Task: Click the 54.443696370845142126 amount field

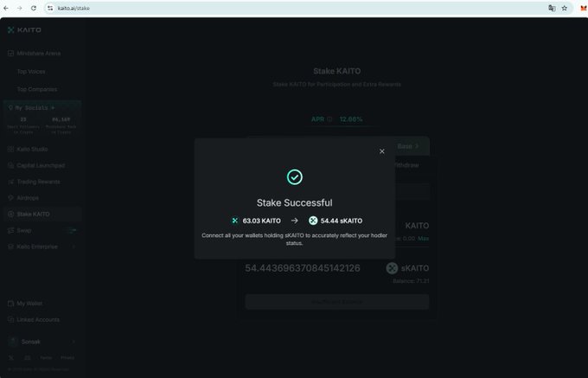Action: coord(303,268)
